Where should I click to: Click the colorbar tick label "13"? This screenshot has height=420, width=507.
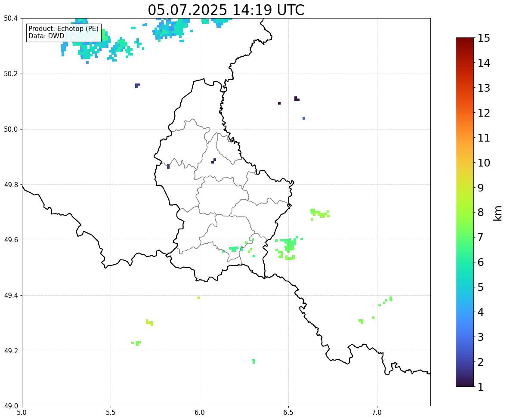(x=484, y=88)
